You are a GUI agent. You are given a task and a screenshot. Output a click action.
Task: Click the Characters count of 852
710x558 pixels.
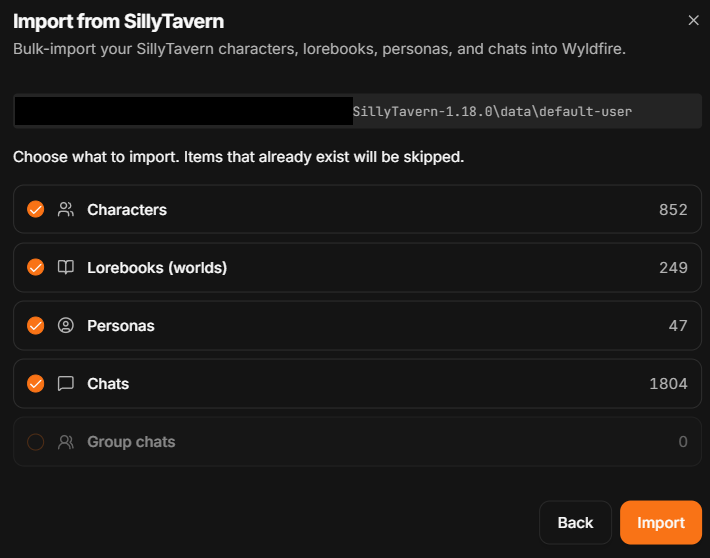(673, 210)
